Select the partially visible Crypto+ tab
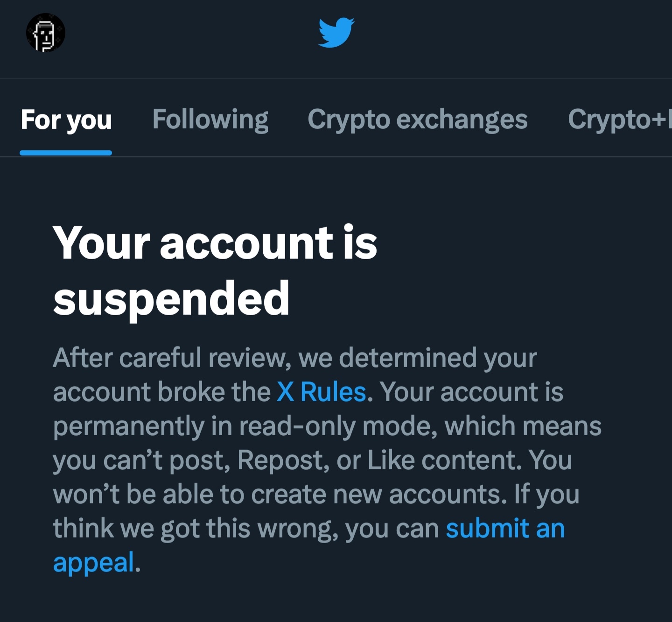Viewport: 672px width, 622px height. (621, 120)
